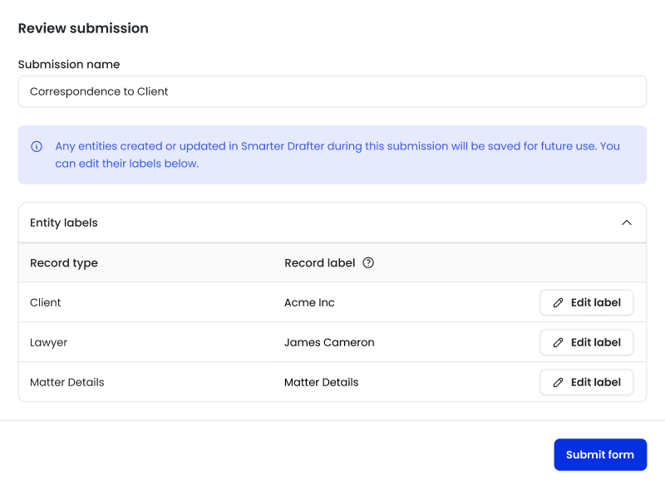Select the Lawyer record type cell
The width and height of the screenshot is (665, 490).
(49, 342)
